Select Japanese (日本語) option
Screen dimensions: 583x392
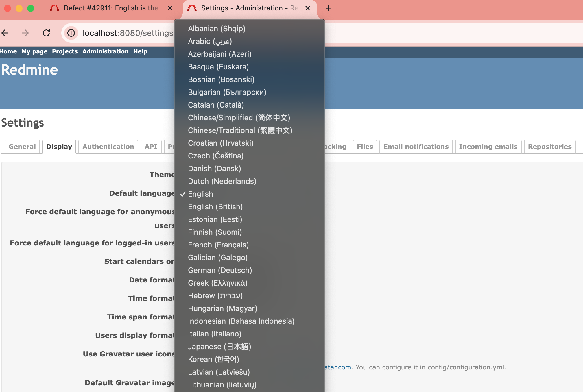[250, 347]
